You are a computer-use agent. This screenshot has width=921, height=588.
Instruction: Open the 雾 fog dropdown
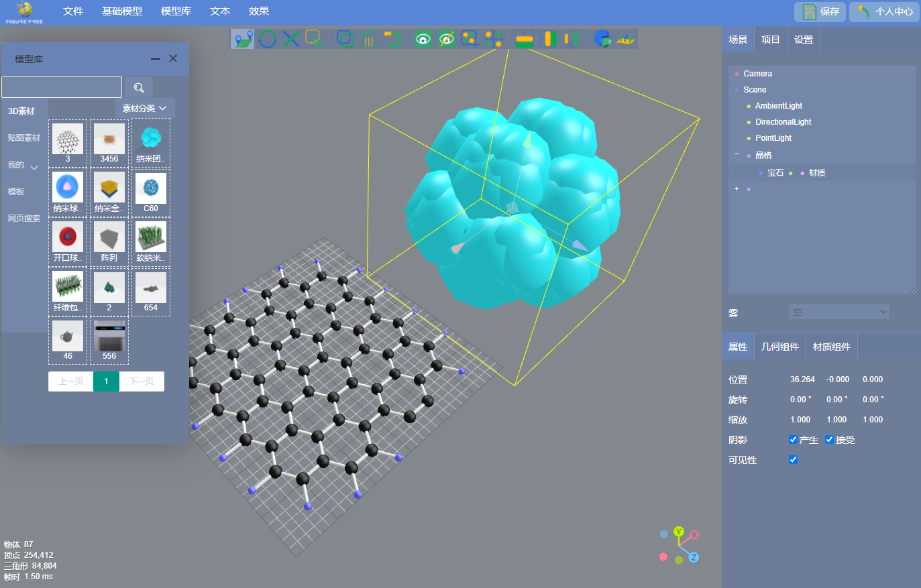(x=839, y=312)
